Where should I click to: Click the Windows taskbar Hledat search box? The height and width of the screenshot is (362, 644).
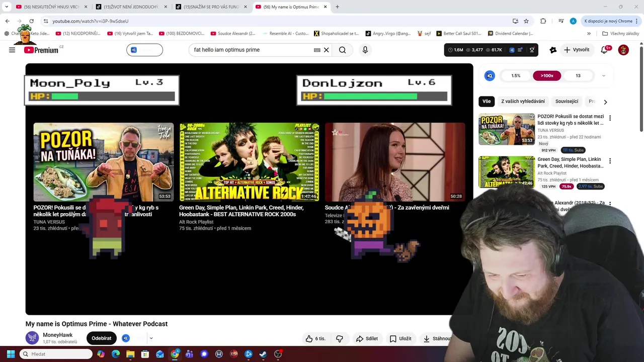point(56,354)
